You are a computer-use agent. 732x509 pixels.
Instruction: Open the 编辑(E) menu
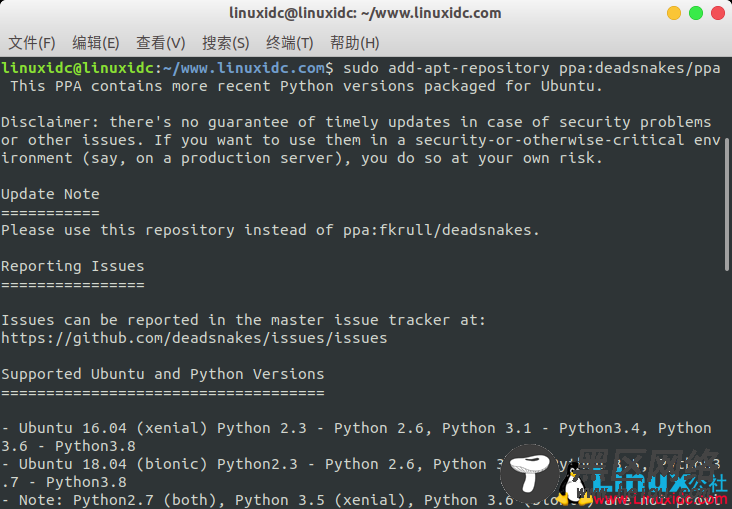click(96, 43)
